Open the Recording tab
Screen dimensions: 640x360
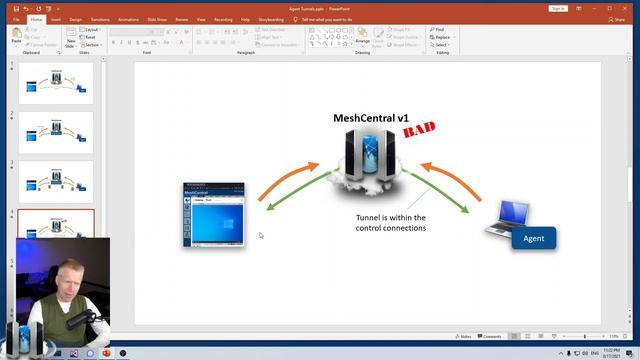[223, 20]
